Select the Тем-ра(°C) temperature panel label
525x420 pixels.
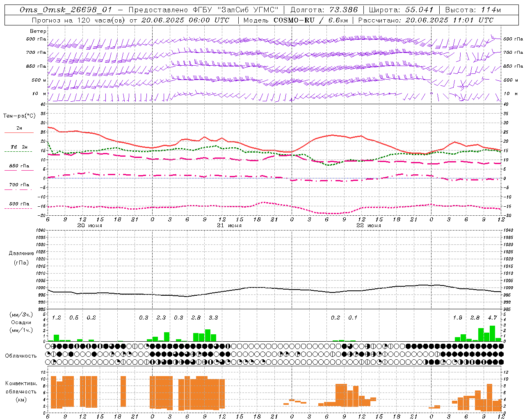click(19, 116)
